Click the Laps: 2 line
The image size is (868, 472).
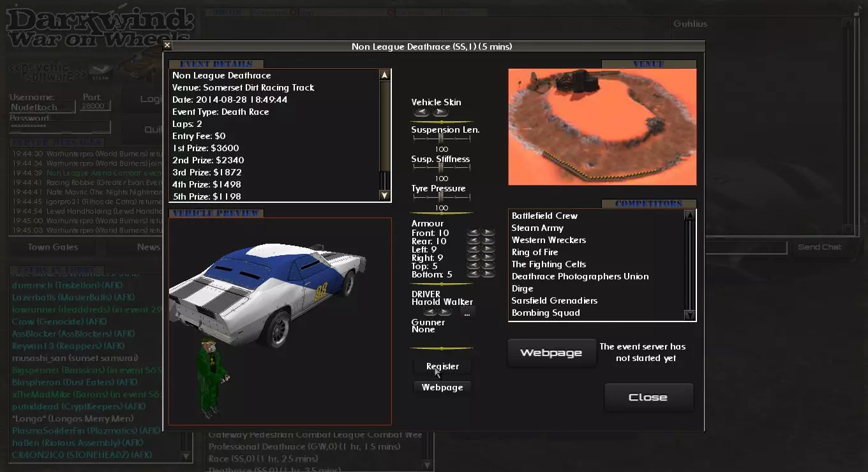[x=187, y=124]
